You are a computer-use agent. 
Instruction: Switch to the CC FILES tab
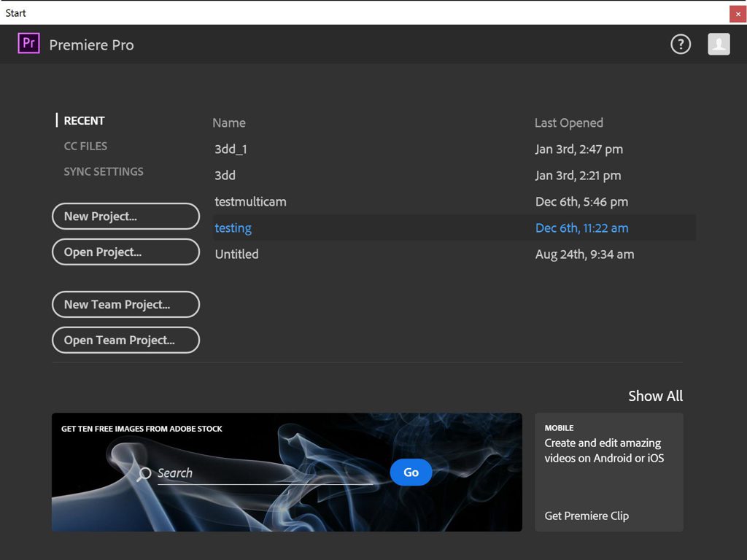pyautogui.click(x=85, y=146)
